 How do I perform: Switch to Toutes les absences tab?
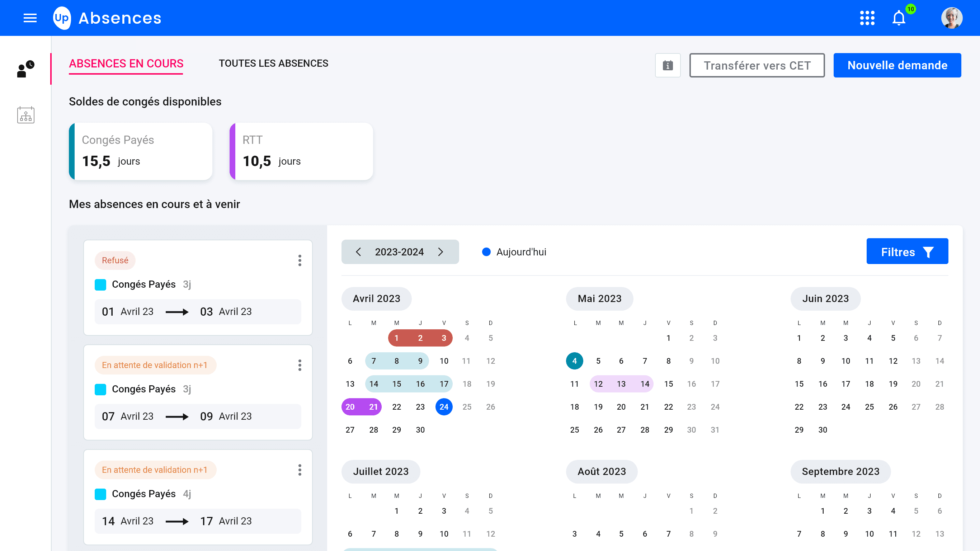coord(273,63)
